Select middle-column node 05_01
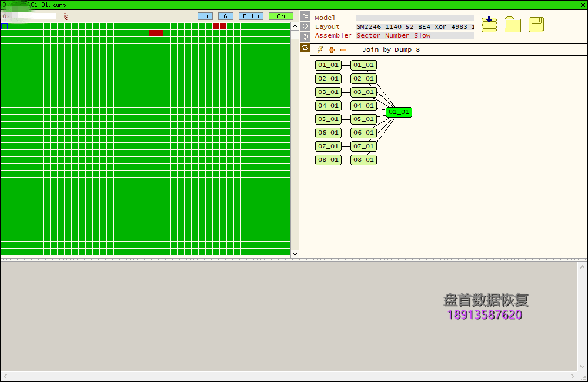 coord(364,119)
